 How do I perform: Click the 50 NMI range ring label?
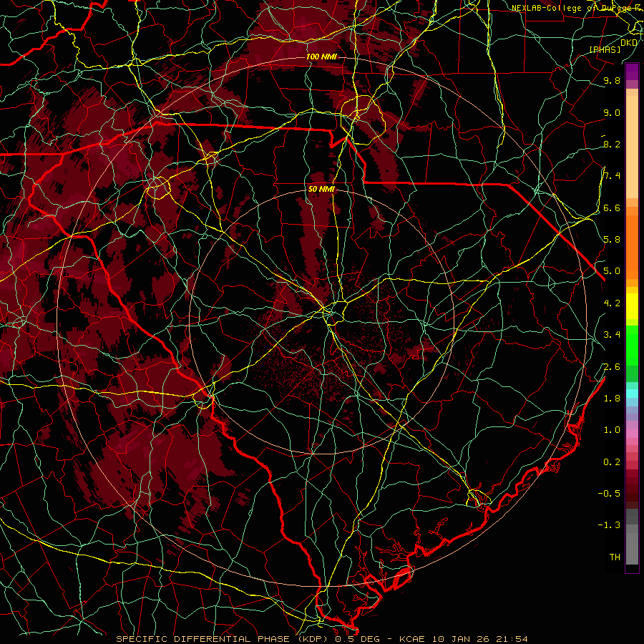click(321, 189)
